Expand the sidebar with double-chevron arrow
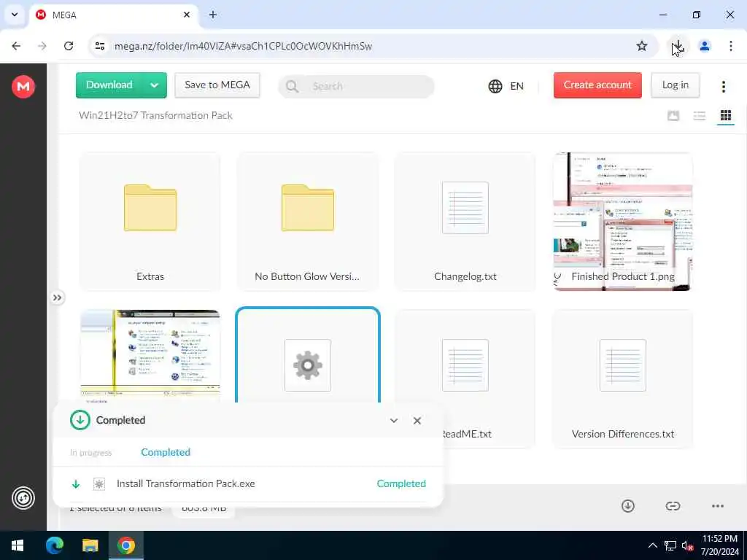This screenshot has width=747, height=560. point(57,297)
